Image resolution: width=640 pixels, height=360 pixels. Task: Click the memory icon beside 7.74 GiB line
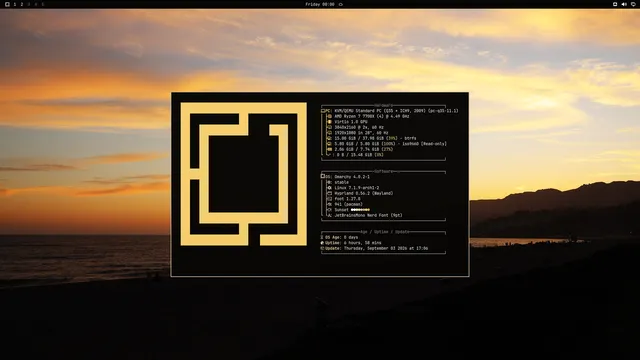(329, 149)
